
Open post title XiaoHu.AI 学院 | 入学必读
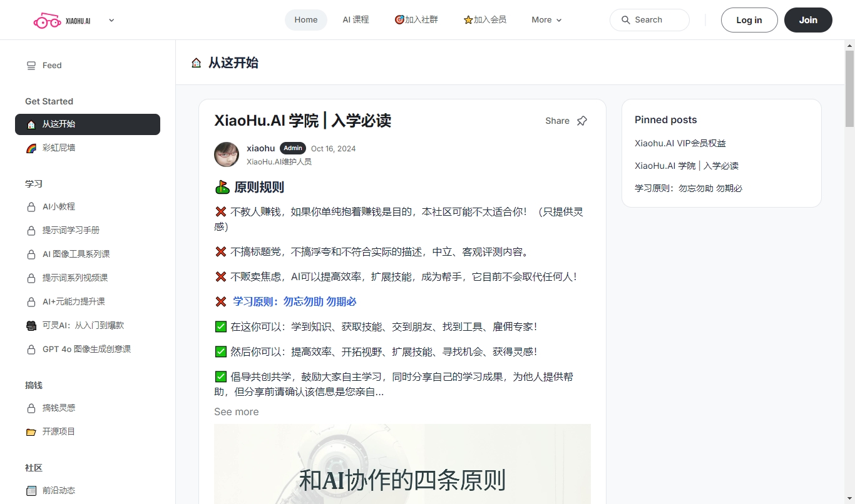click(x=302, y=121)
